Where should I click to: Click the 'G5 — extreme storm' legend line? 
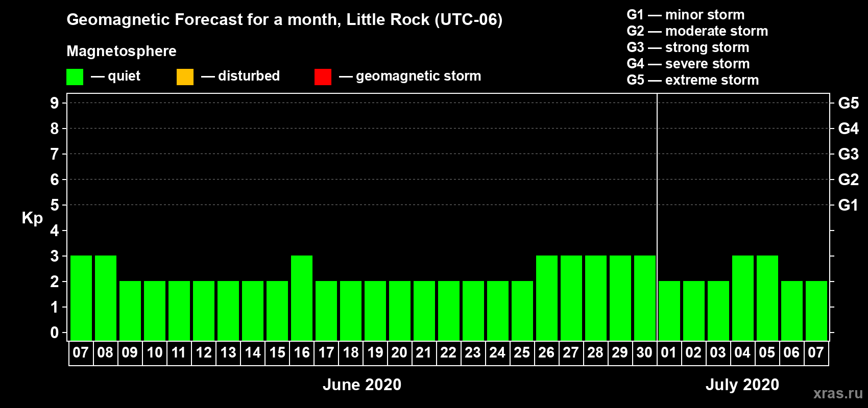coord(692,80)
